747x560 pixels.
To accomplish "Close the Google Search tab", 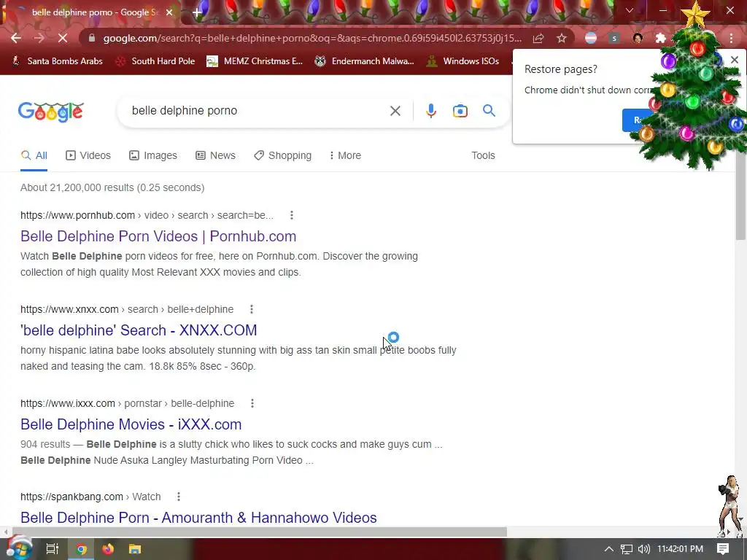I will pyautogui.click(x=169, y=12).
